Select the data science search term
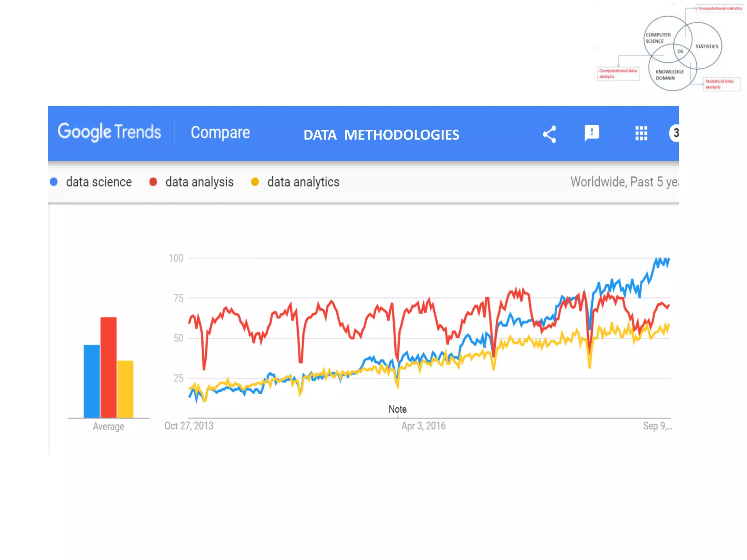747x560 pixels. tap(99, 182)
